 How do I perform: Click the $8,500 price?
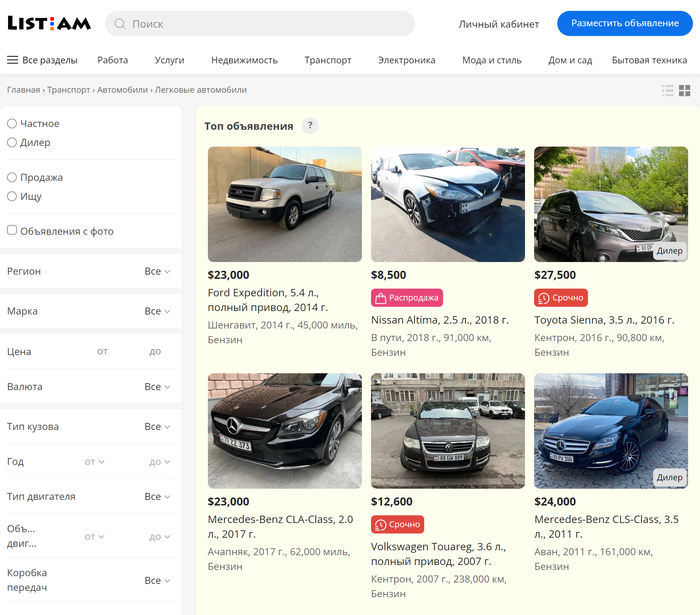point(388,275)
